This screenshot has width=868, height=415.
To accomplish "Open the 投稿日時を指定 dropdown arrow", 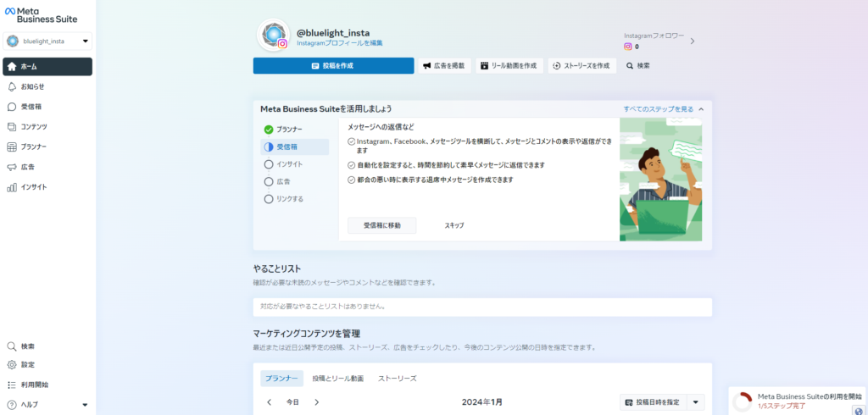I will (695, 402).
